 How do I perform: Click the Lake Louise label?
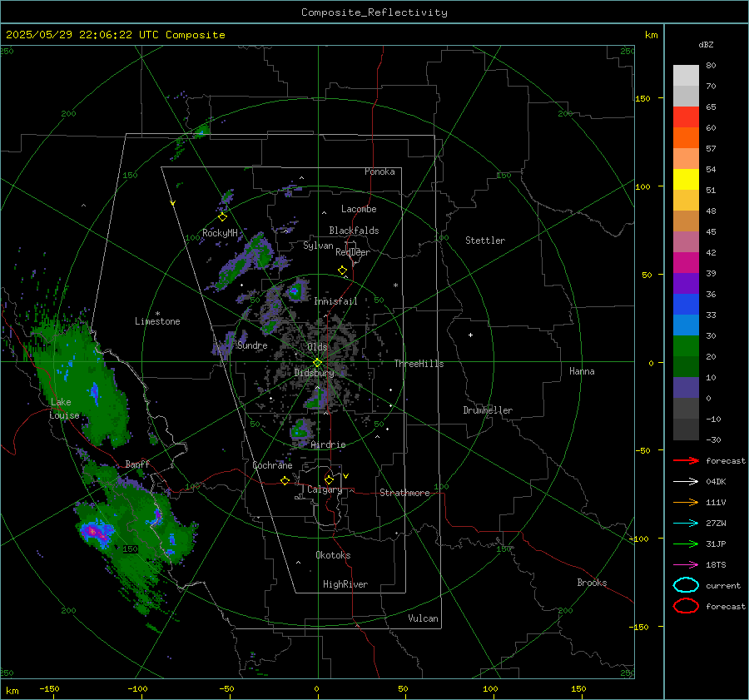coord(64,409)
